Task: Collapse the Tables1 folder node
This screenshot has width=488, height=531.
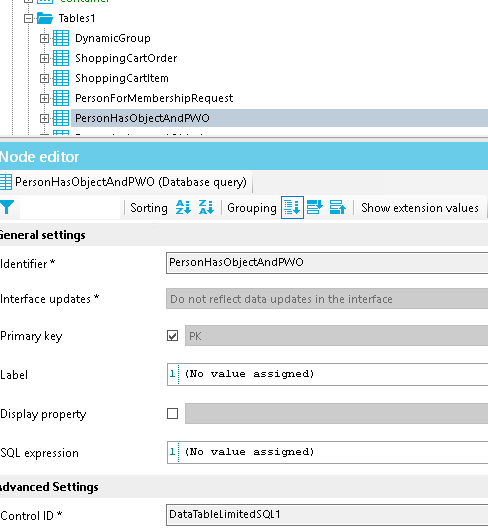Action: pyautogui.click(x=29, y=18)
